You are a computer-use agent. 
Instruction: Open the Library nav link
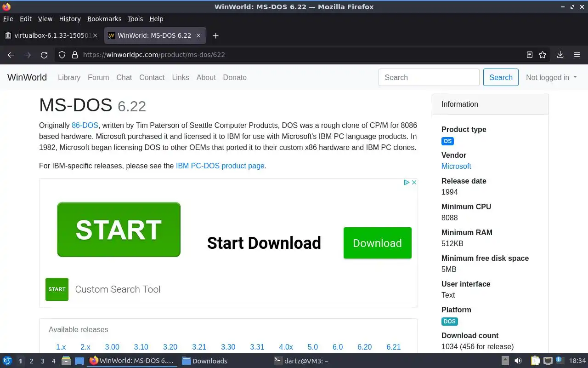(69, 77)
